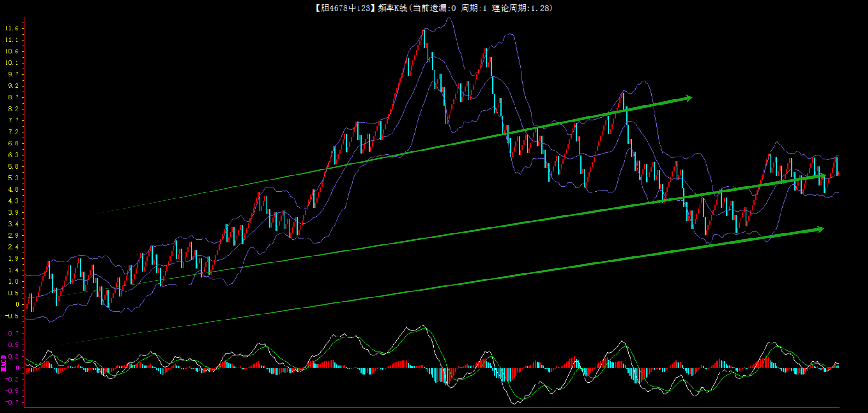Image resolution: width=868 pixels, height=413 pixels.
Task: Click the 0.7 MACD axis label
Action: pos(13,333)
